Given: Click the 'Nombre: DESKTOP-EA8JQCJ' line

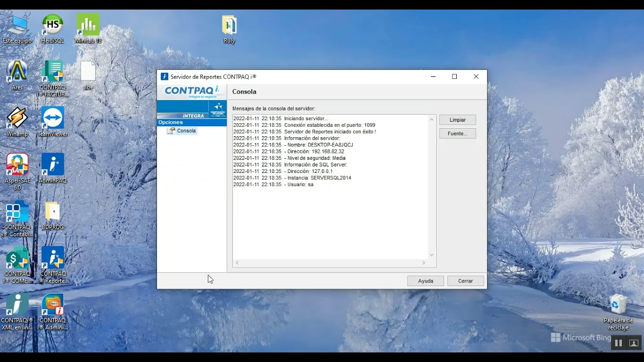Looking at the screenshot, I should 293,145.
